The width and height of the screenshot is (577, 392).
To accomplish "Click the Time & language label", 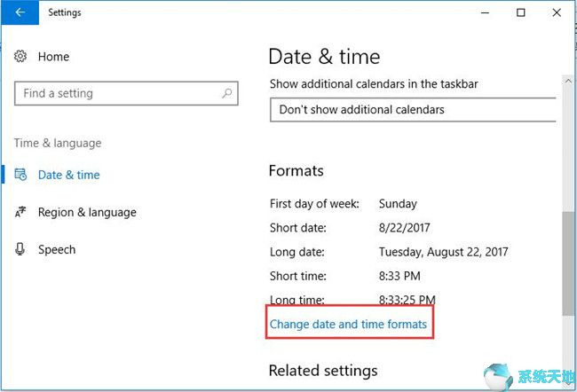I will (x=58, y=143).
